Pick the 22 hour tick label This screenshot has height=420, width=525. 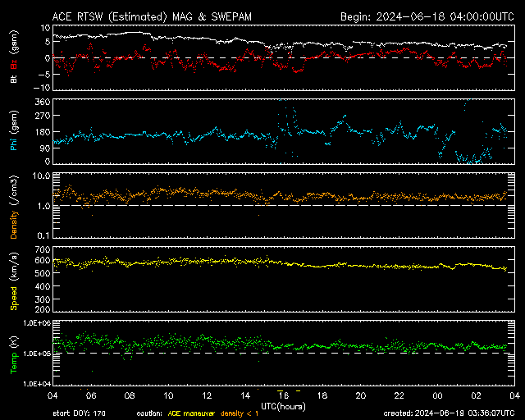pos(399,395)
